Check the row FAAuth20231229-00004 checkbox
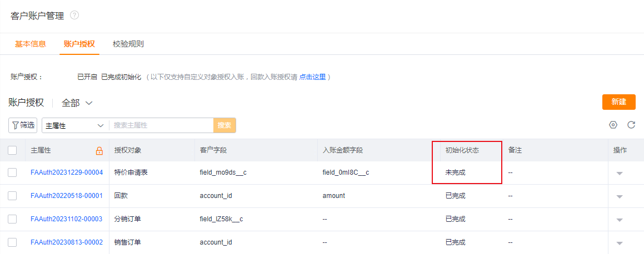Viewport: 644px width, 254px height. click(x=12, y=173)
